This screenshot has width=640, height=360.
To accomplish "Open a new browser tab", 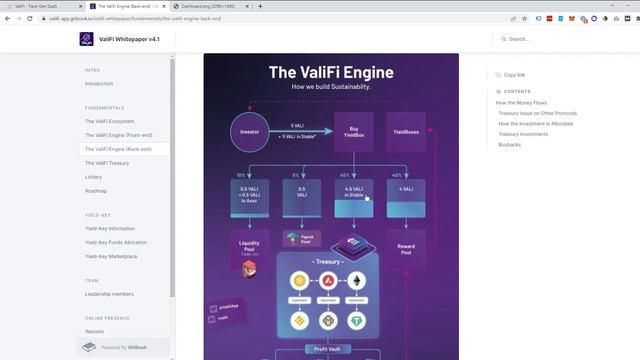I will click(x=260, y=6).
